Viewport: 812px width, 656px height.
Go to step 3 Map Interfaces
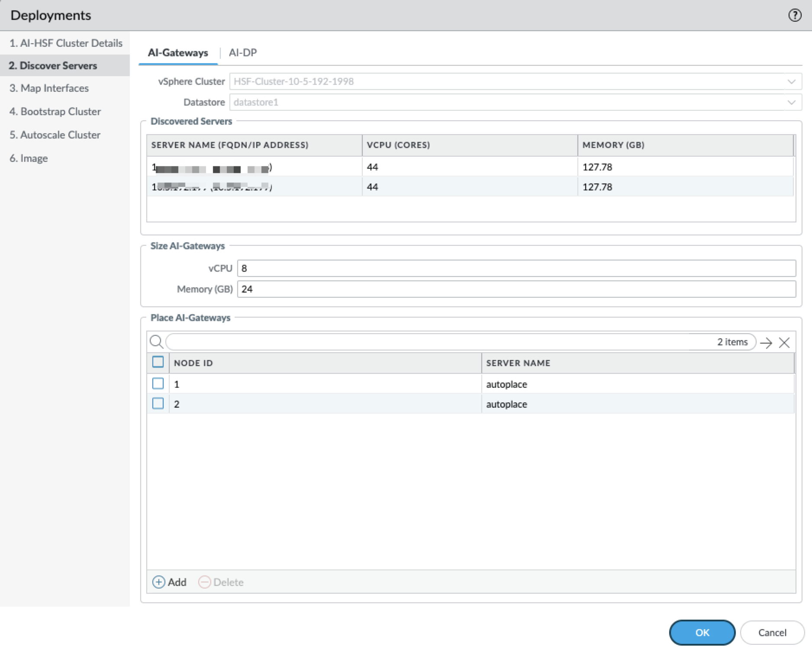click(x=49, y=88)
